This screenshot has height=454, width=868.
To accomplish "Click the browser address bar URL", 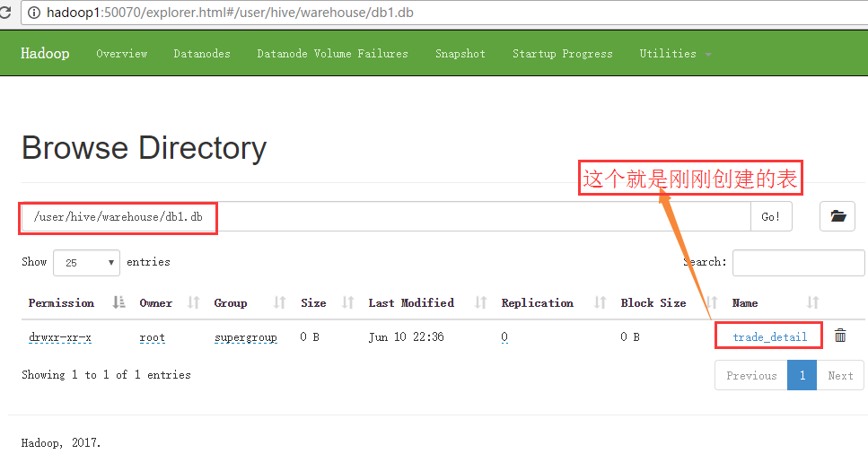I will coord(230,13).
